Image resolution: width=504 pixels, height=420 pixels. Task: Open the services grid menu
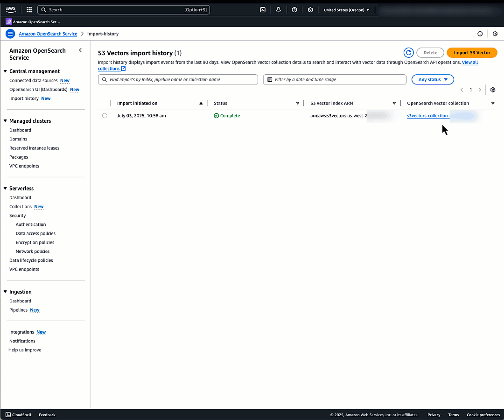(x=29, y=10)
